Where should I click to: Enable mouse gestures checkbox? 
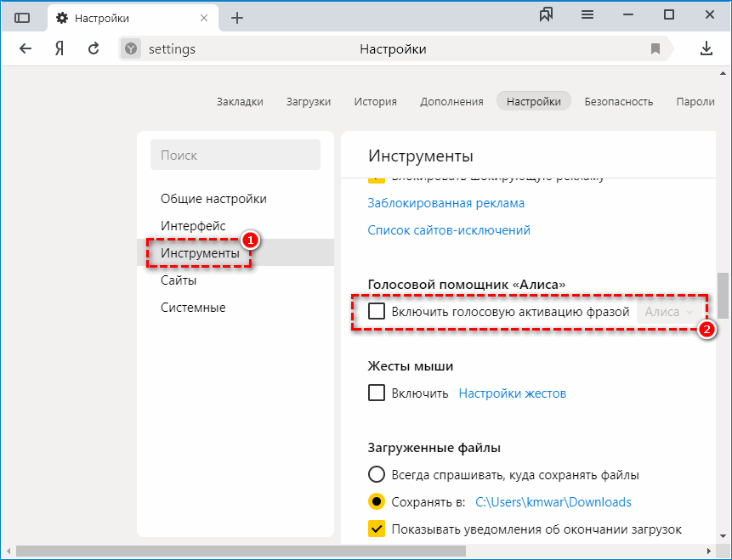point(377,393)
